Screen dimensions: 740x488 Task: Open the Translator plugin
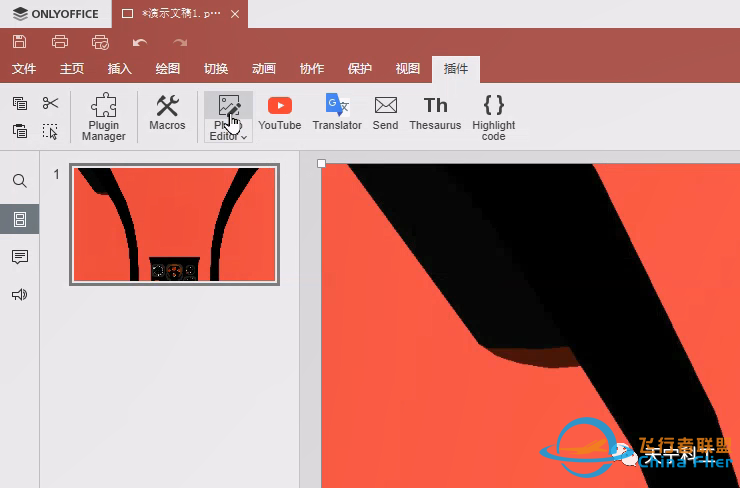coord(337,112)
